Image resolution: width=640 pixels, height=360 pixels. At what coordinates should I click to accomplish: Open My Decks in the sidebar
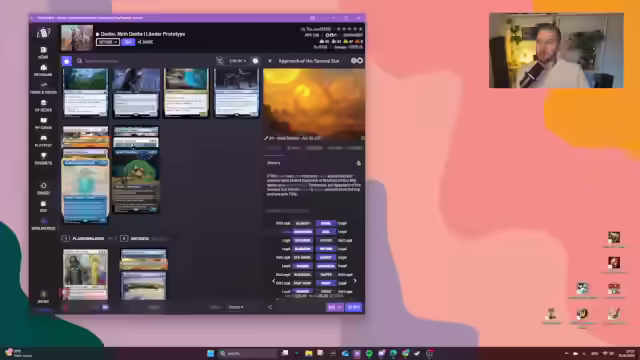[x=43, y=106]
